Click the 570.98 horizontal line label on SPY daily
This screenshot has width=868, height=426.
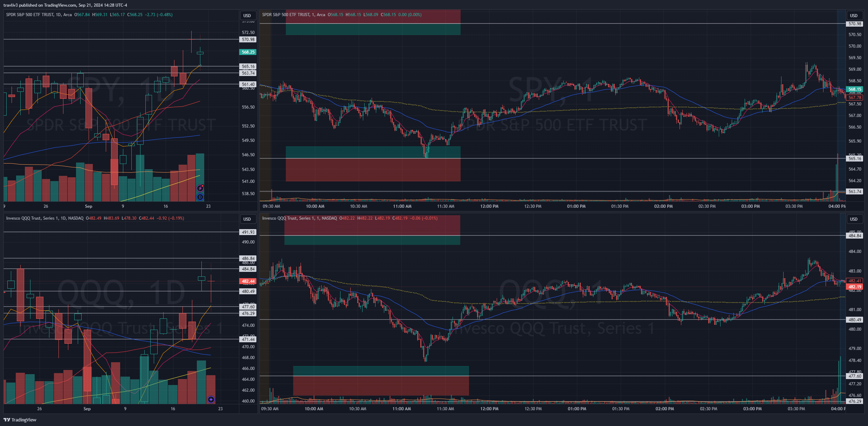point(248,40)
